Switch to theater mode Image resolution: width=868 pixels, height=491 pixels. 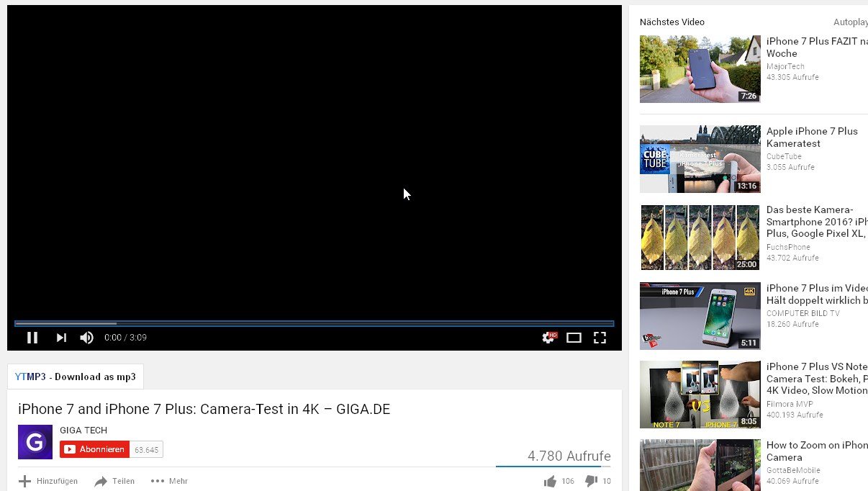pyautogui.click(x=574, y=337)
